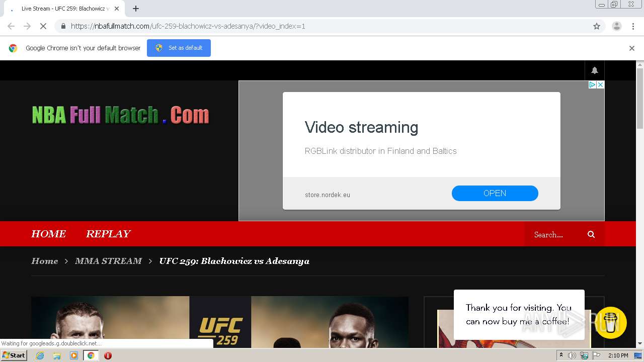Close the Video streaming advertisement
This screenshot has width=644, height=362.
click(600, 85)
